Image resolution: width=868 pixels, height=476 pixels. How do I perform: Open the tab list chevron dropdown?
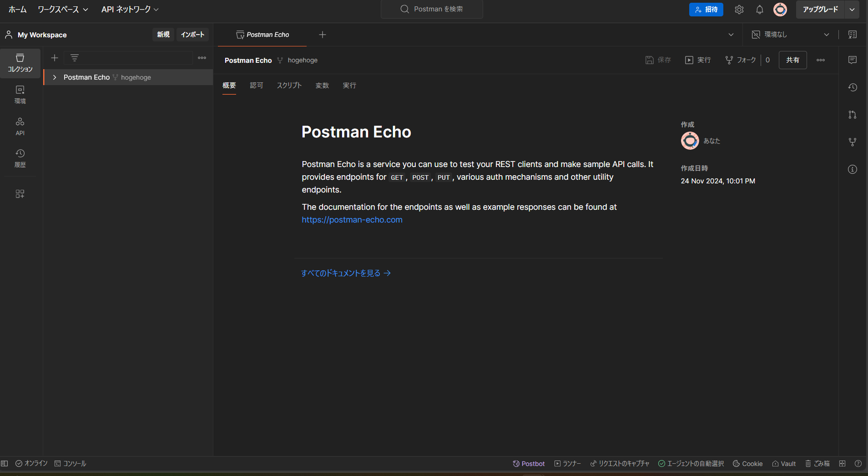[731, 35]
